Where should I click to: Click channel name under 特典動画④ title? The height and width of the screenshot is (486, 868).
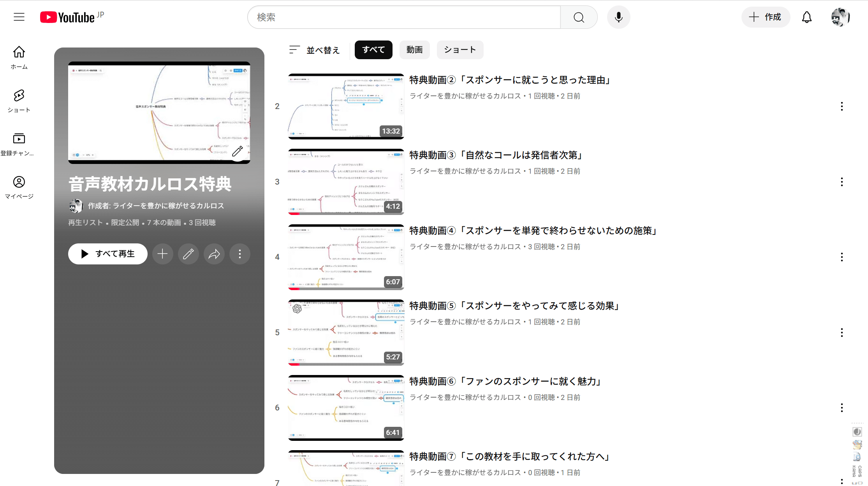pos(465,247)
